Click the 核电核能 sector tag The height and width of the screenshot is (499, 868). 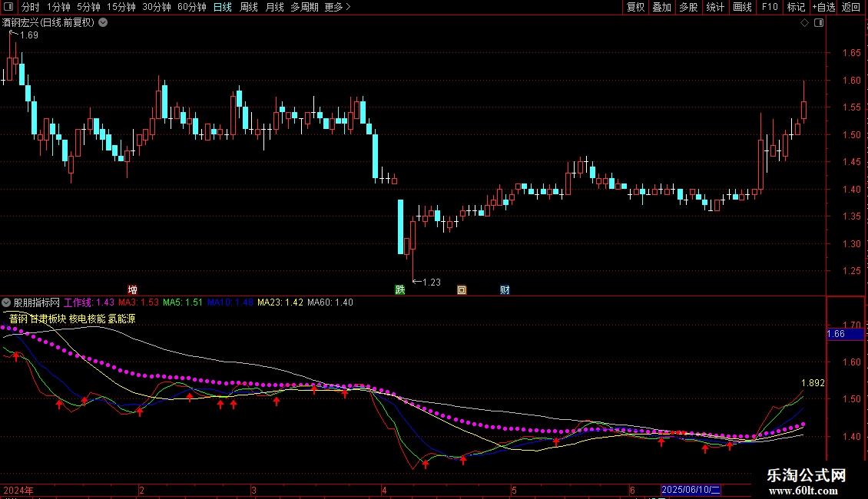click(87, 319)
